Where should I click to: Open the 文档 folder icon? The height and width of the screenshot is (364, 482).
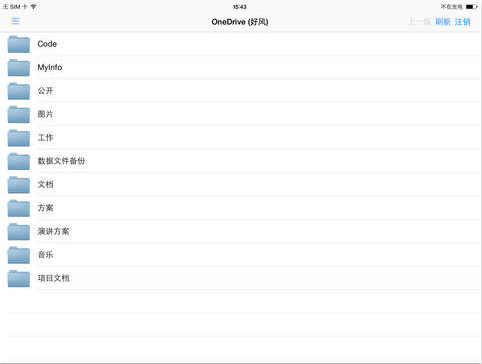[x=19, y=185]
